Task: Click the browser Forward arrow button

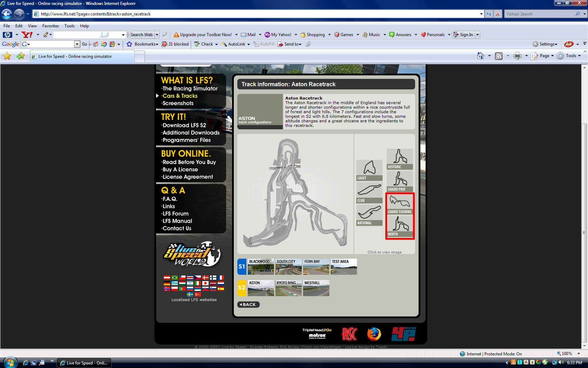Action: (x=19, y=14)
